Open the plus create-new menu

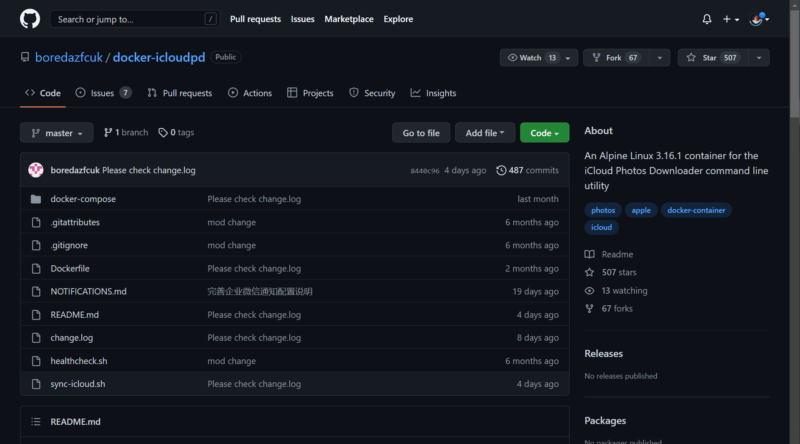click(x=731, y=19)
